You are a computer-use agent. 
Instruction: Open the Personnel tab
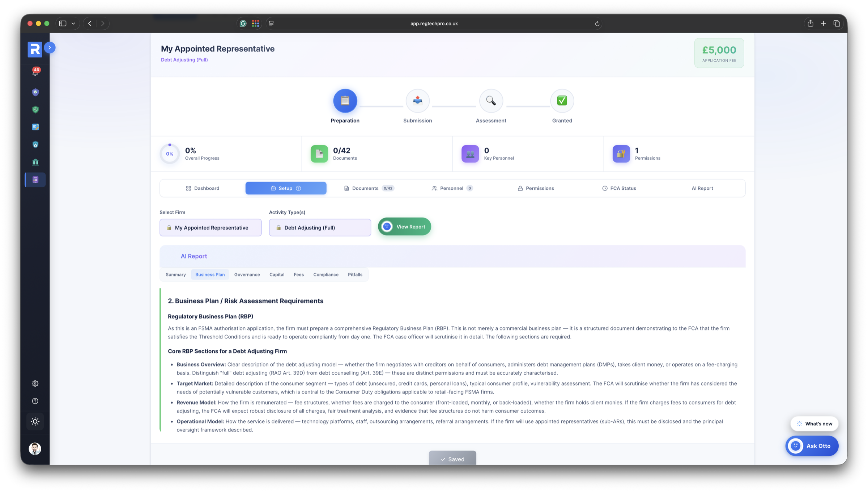click(x=452, y=188)
